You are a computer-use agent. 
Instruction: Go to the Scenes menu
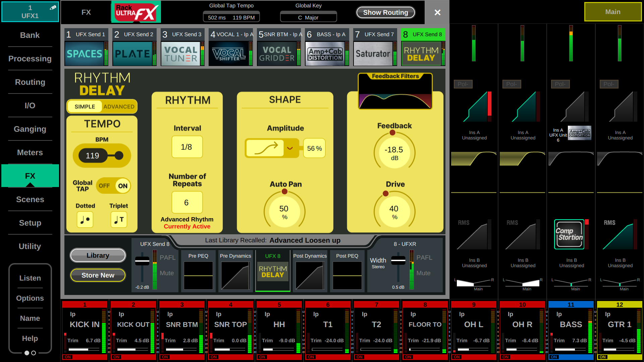tap(30, 199)
